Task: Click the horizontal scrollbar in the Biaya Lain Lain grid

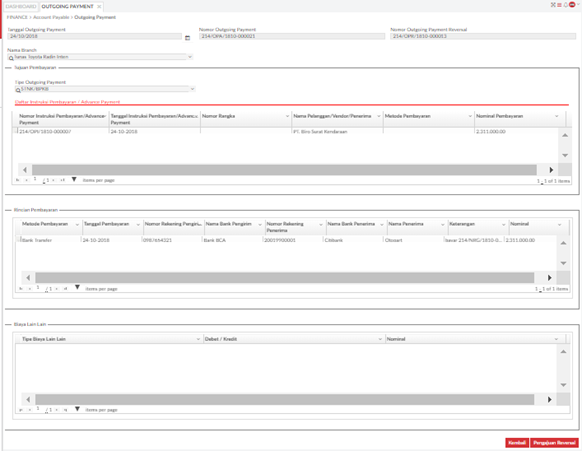Action: (x=285, y=399)
